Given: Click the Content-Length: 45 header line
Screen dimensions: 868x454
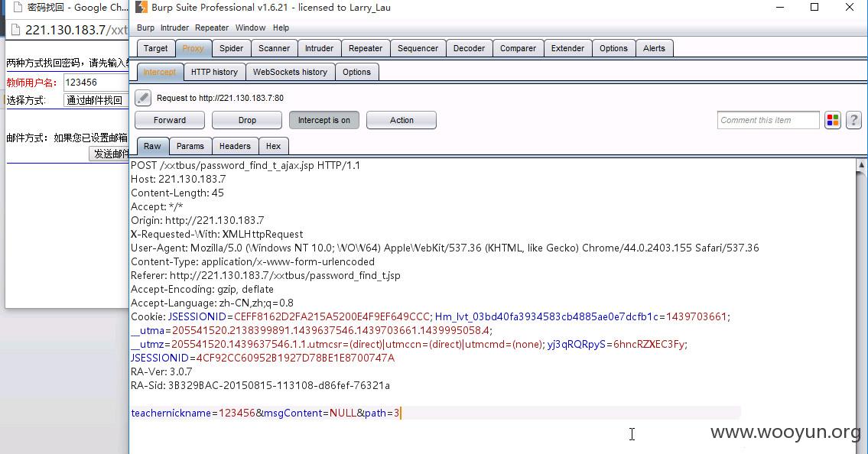Looking at the screenshot, I should (x=177, y=193).
